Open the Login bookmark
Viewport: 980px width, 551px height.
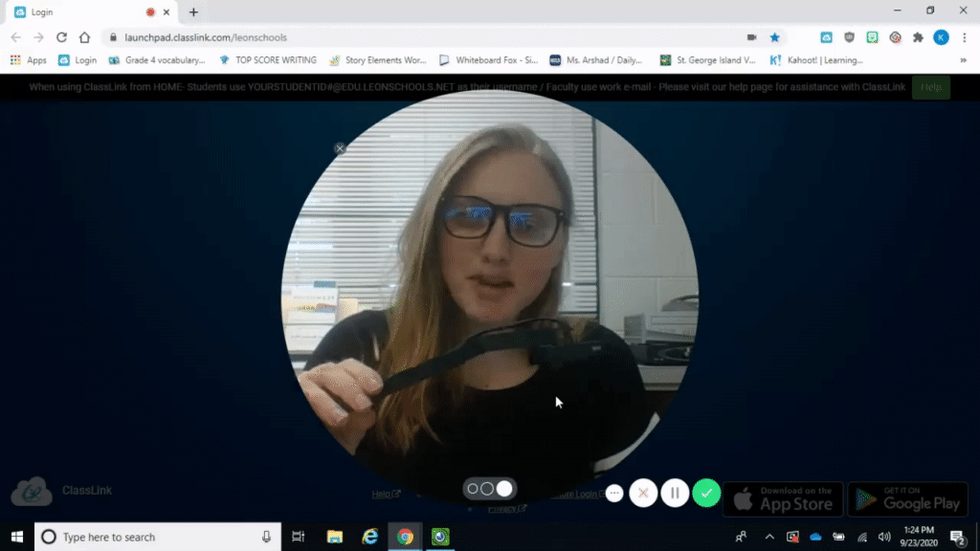tap(78, 60)
